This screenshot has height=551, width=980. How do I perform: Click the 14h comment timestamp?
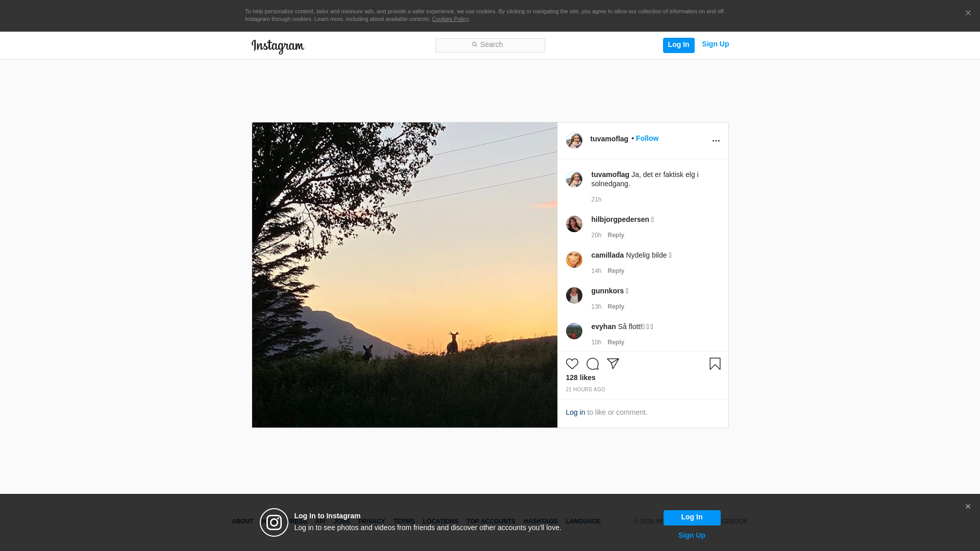(596, 271)
